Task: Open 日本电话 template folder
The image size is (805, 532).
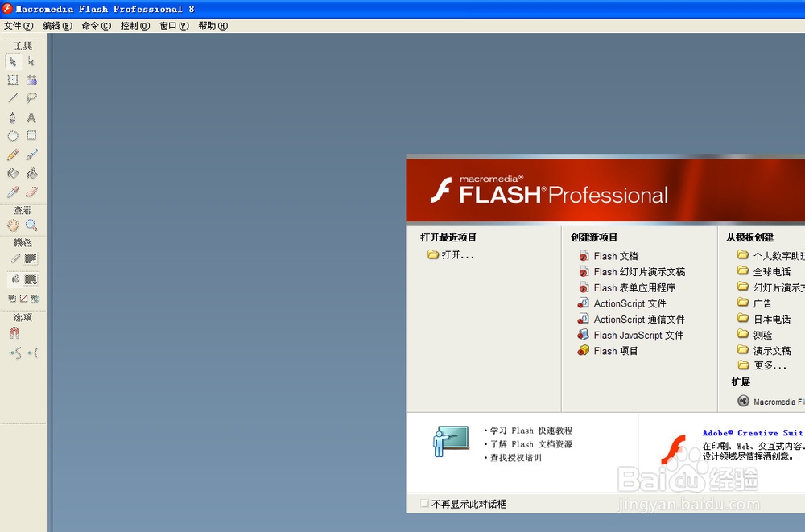Action: pos(764,319)
